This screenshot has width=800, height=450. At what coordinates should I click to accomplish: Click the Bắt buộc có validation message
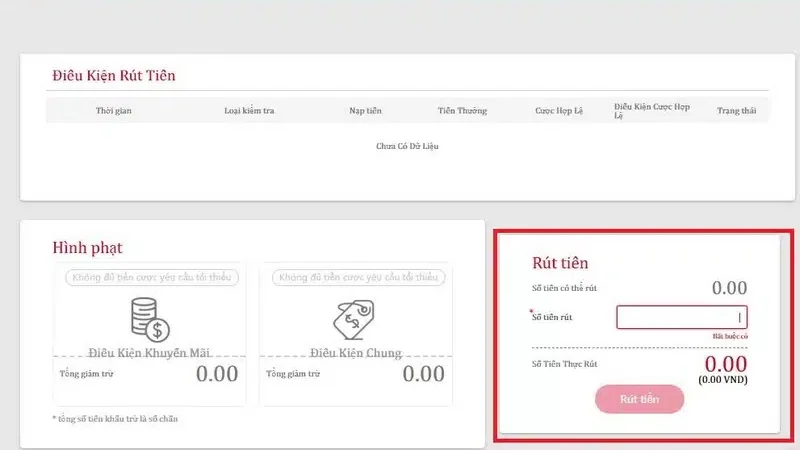[x=729, y=336]
